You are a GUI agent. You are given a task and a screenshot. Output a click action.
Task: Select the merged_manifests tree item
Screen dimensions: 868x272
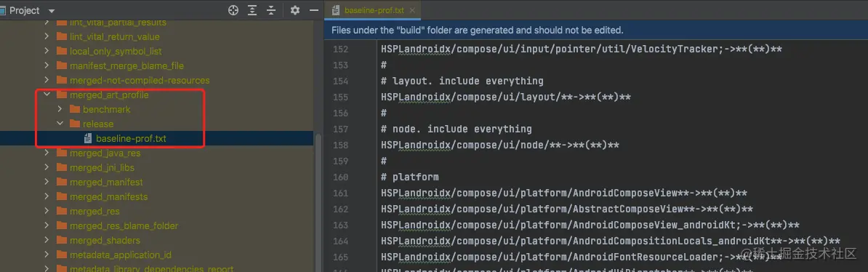coord(108,196)
